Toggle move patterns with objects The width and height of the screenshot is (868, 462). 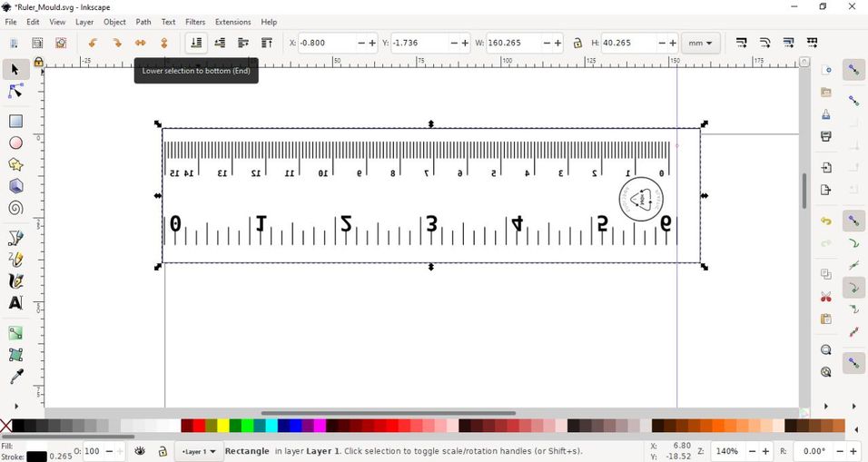[x=812, y=43]
